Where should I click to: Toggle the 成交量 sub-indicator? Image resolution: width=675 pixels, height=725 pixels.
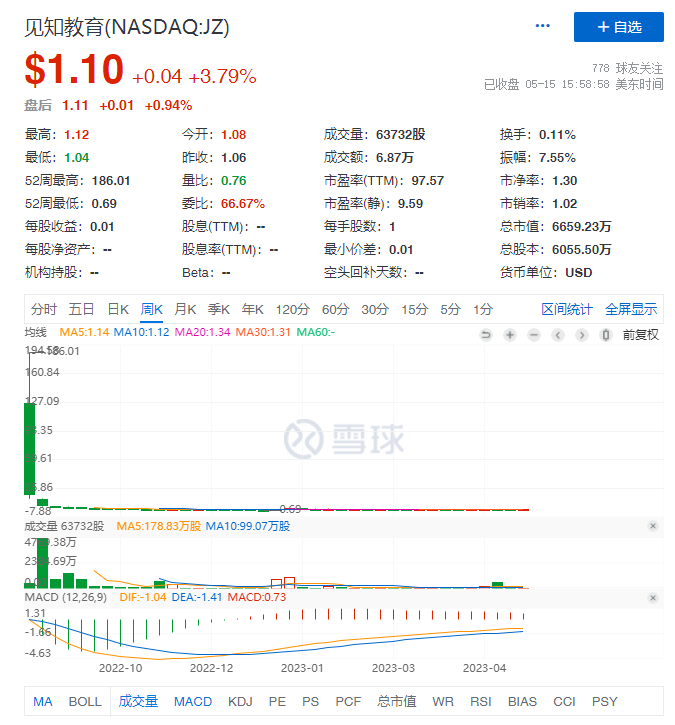pyautogui.click(x=138, y=701)
